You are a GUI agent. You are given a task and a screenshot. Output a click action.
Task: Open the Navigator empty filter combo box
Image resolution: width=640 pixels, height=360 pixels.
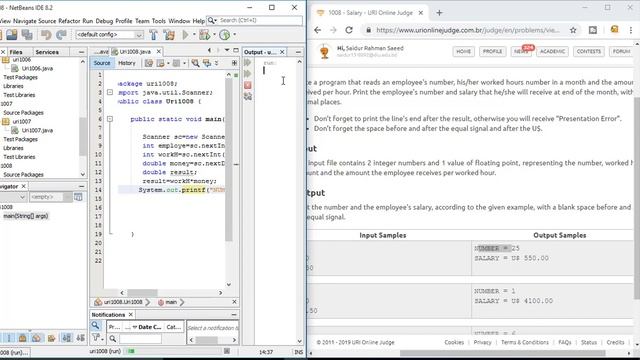[51, 197]
